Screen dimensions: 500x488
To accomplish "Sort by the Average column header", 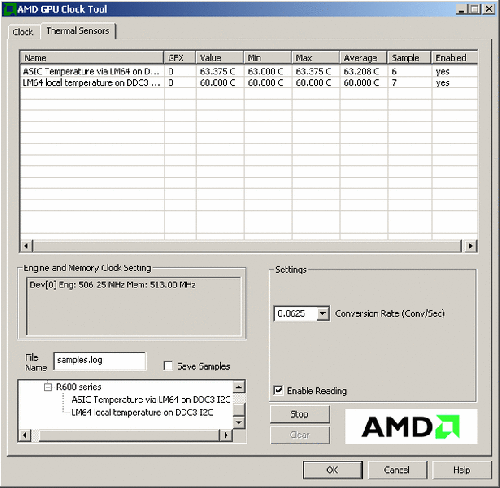I will pos(363,58).
